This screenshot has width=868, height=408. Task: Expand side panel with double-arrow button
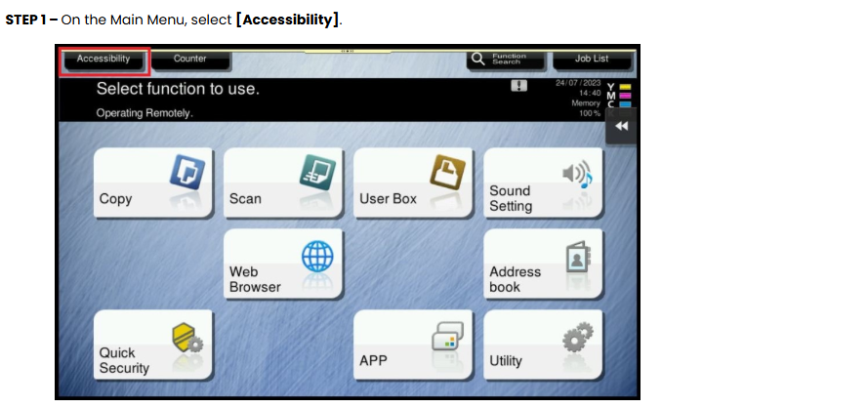click(x=621, y=127)
